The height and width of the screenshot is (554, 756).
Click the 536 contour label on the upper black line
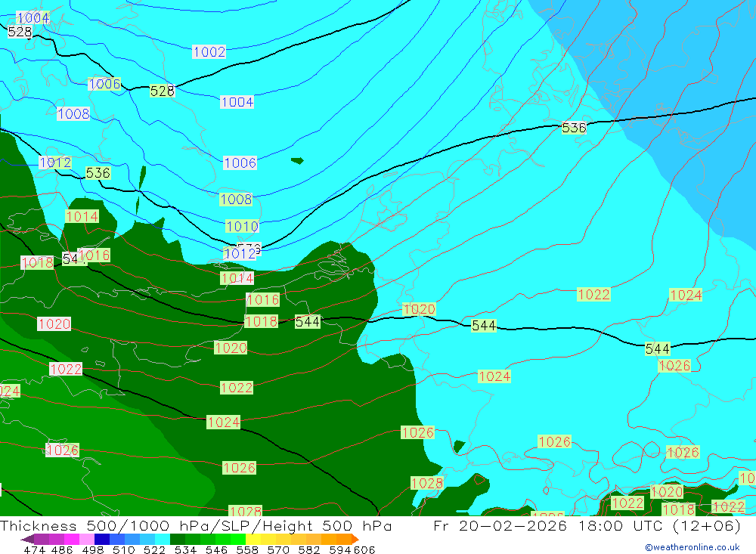pos(574,128)
